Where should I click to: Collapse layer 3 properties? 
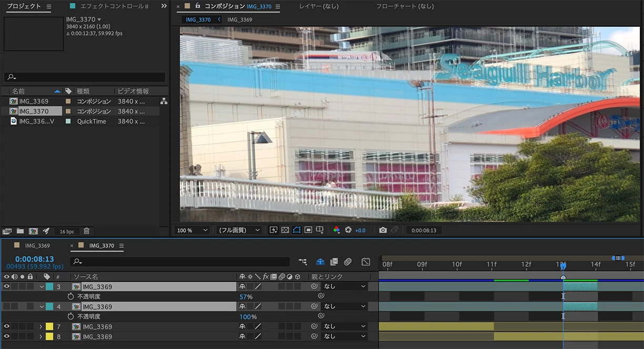coord(41,287)
